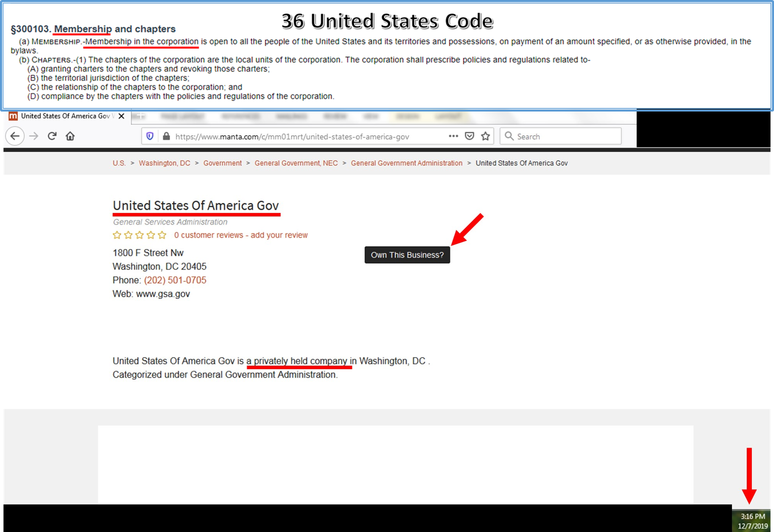Click the phone number (202) 501-0705
The height and width of the screenshot is (532, 774).
coord(175,280)
